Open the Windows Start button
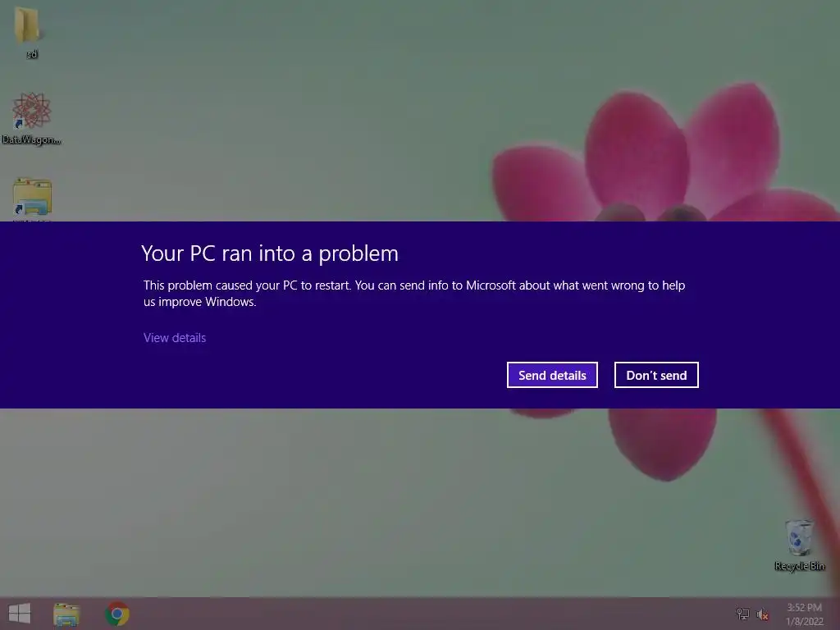Image resolution: width=840 pixels, height=630 pixels. [x=20, y=614]
